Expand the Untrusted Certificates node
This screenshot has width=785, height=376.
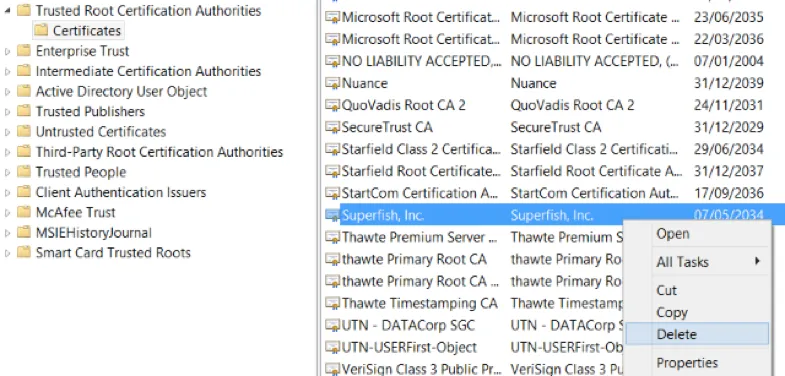(7, 132)
